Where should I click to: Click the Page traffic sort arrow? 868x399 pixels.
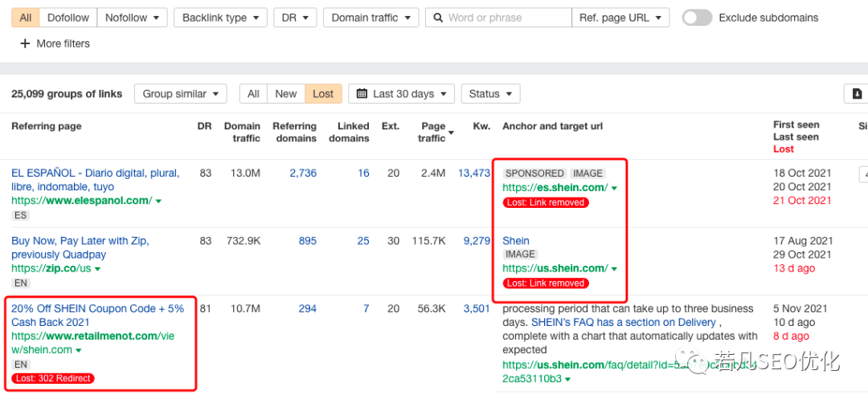tap(451, 132)
